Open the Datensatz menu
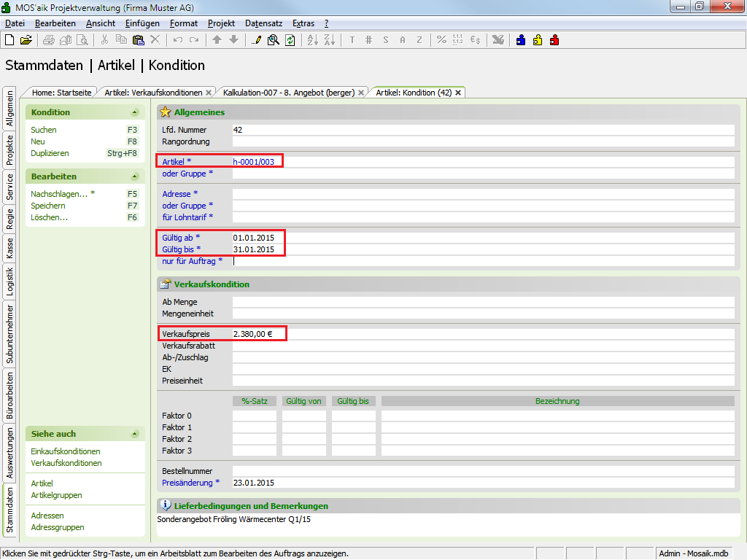The height and width of the screenshot is (560, 747). click(263, 23)
